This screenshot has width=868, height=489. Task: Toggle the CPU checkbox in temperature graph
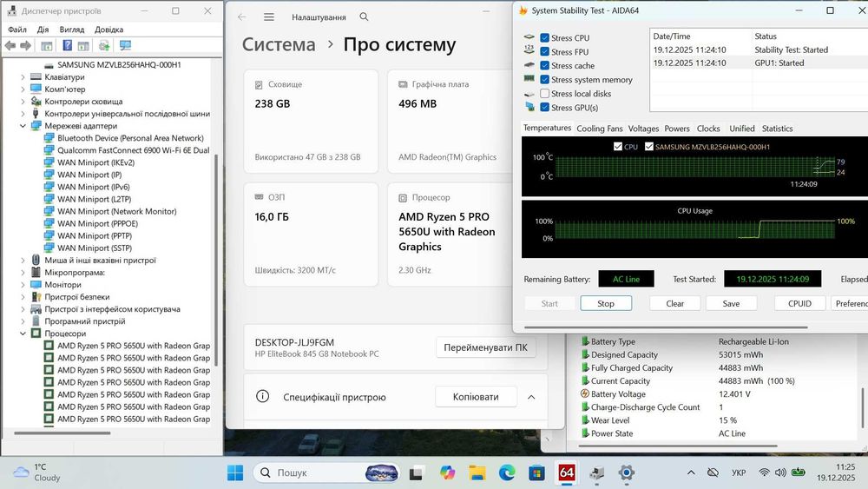coord(618,147)
